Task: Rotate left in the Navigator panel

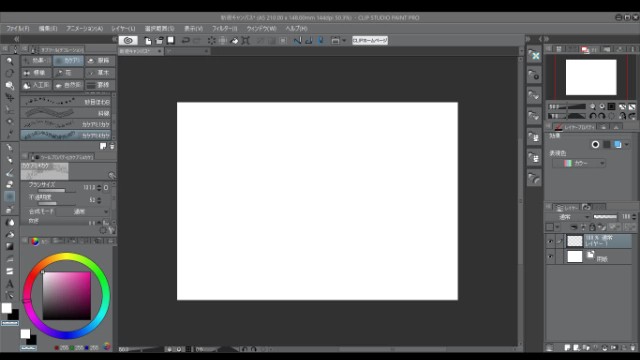Action: click(593, 116)
